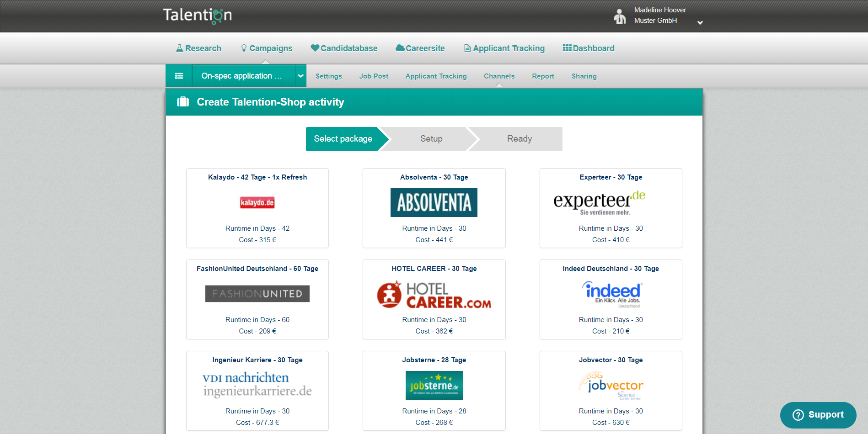Click FashionUnited cost 209 € text
Image resolution: width=868 pixels, height=434 pixels.
(x=257, y=331)
